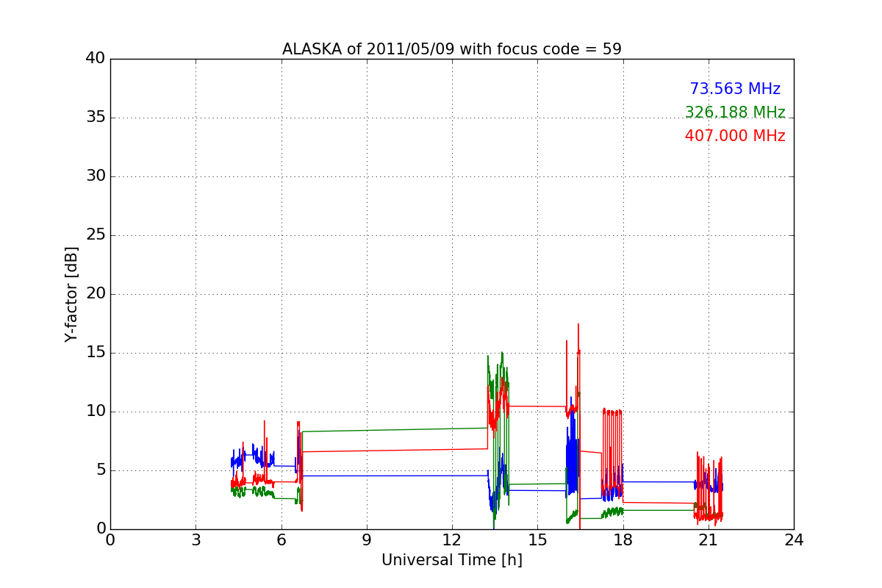Click the x-axis tick label '21'

(709, 540)
